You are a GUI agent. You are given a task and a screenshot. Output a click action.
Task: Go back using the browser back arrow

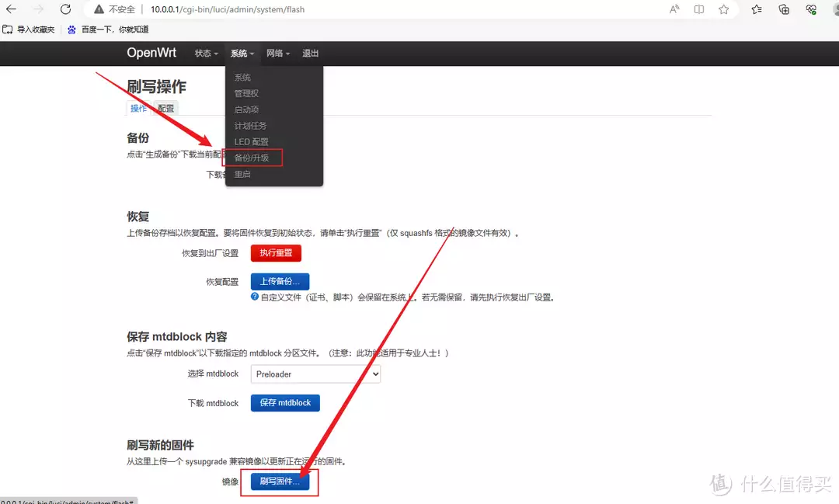coord(11,9)
